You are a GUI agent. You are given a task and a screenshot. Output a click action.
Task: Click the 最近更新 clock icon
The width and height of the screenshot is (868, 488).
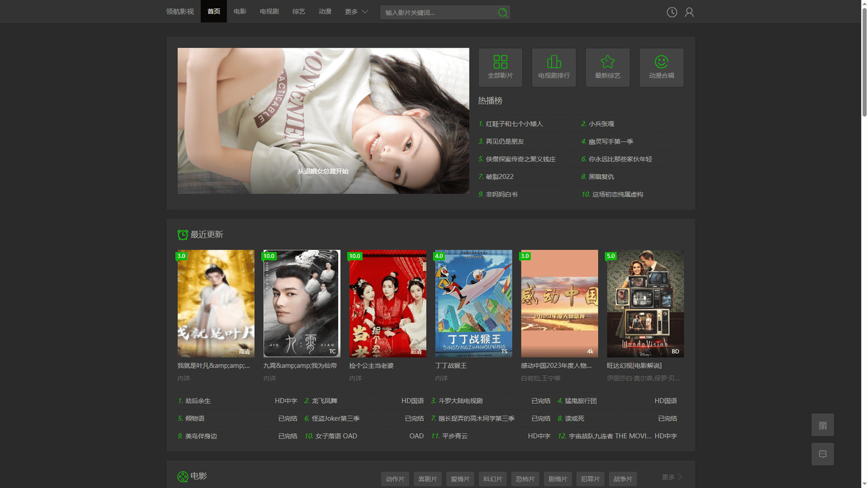tap(183, 234)
